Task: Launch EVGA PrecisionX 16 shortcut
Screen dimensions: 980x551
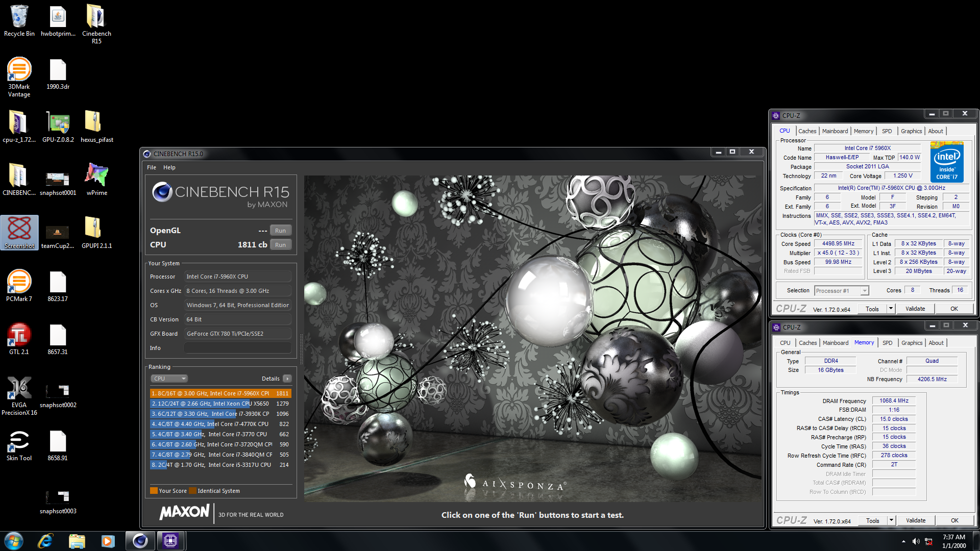Action: click(x=19, y=395)
